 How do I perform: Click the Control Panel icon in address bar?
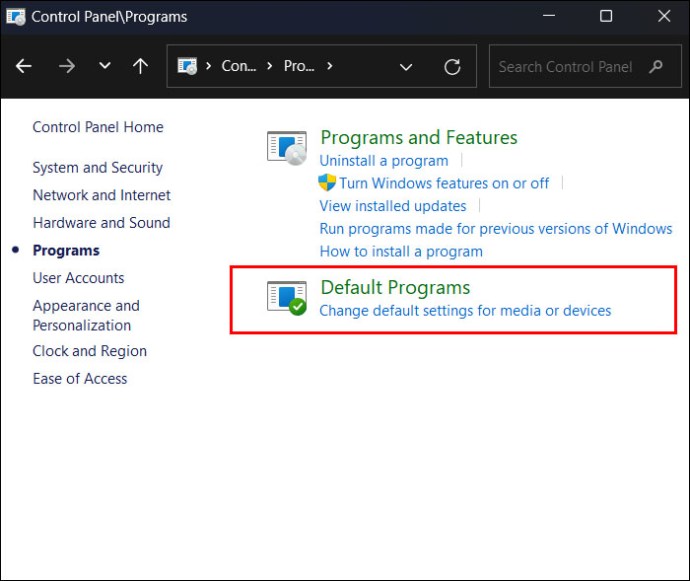coord(187,66)
